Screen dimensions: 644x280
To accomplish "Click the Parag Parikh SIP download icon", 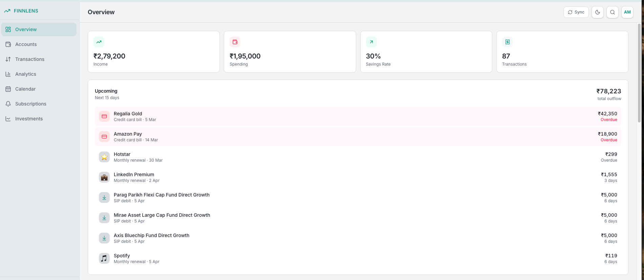I will [104, 197].
